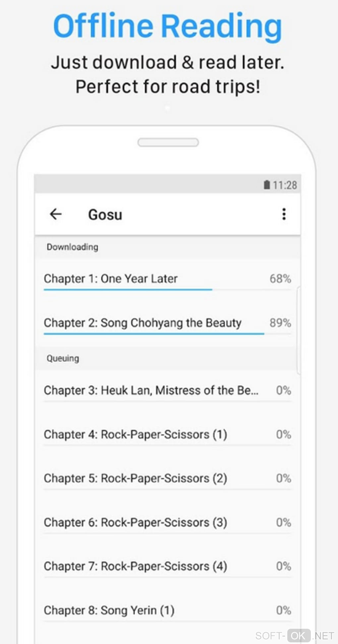The width and height of the screenshot is (338, 644).
Task: Tap the Downloading section header
Action: click(x=73, y=247)
